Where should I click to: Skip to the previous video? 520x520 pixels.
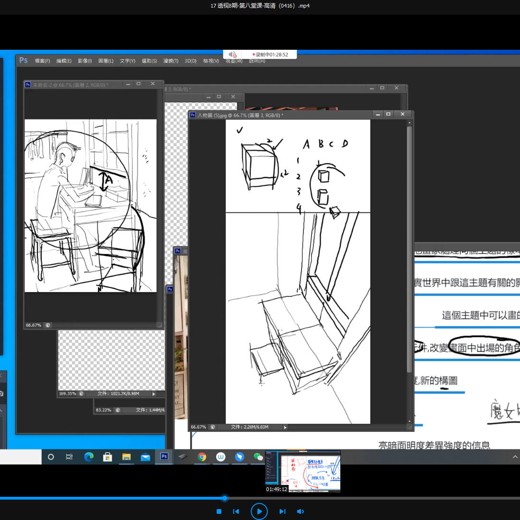click(x=236, y=511)
